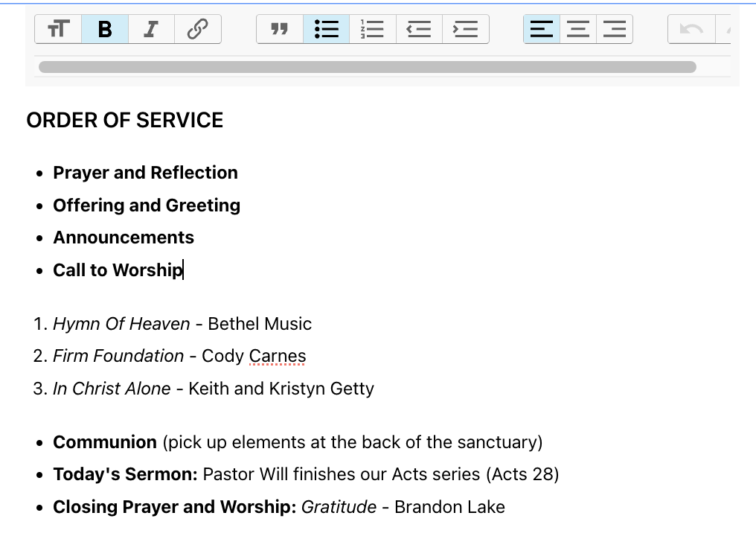The height and width of the screenshot is (539, 756).
Task: Align text to the right
Action: [615, 29]
